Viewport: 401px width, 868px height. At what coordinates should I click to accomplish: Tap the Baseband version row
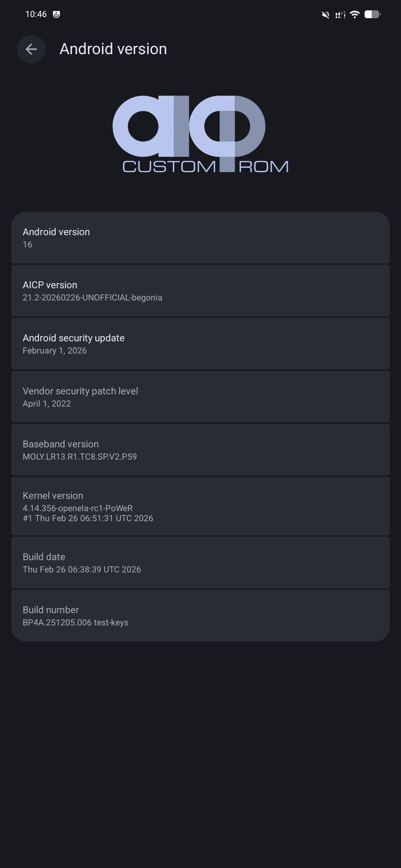[x=200, y=450]
